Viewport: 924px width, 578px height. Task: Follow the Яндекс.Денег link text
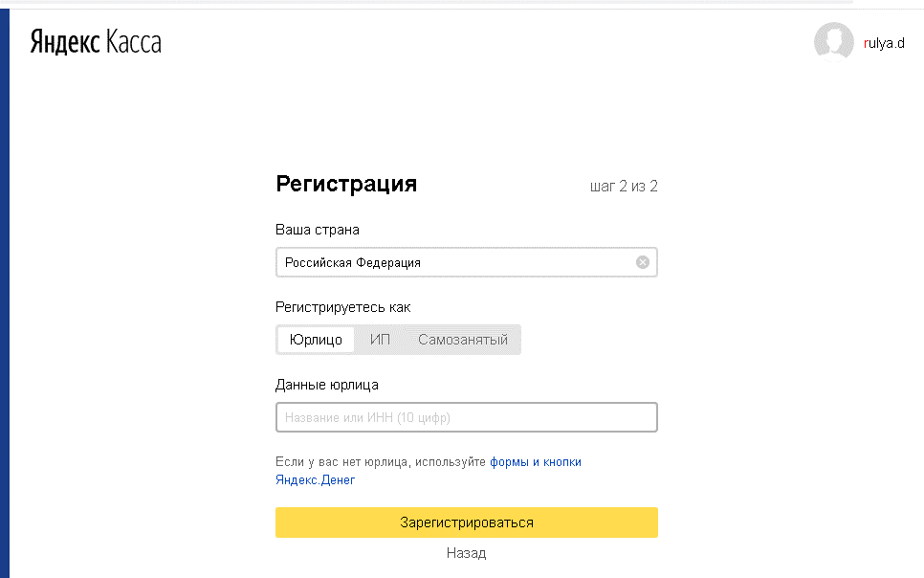(315, 479)
